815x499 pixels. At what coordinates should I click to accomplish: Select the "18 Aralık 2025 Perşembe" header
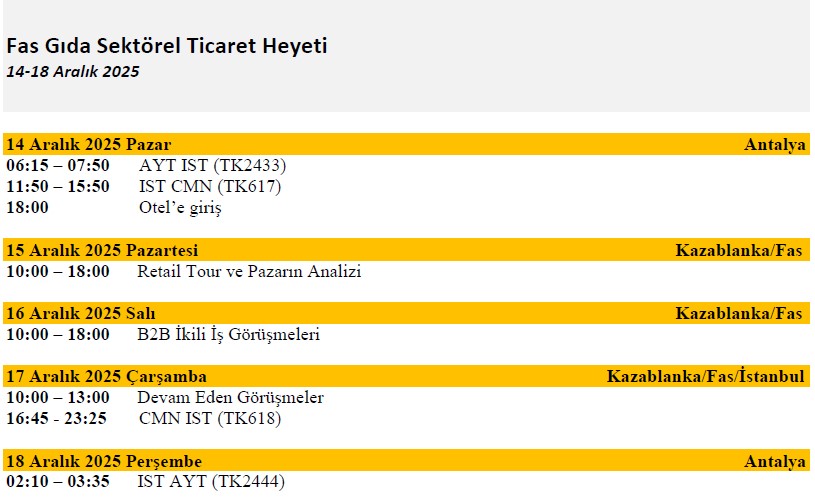(x=104, y=461)
